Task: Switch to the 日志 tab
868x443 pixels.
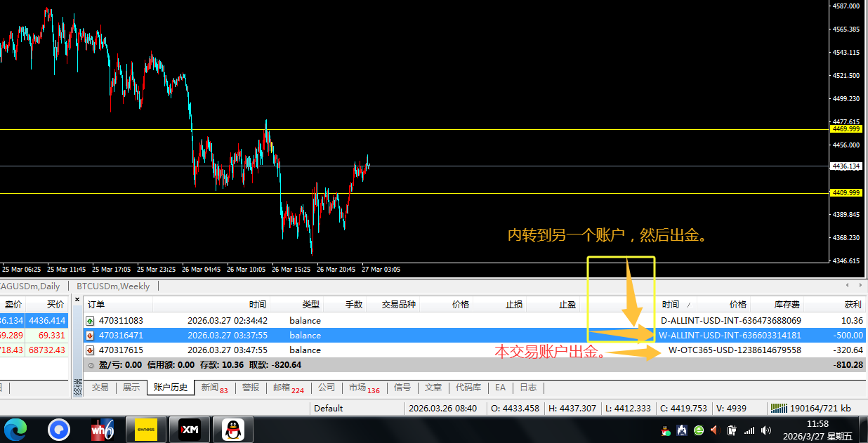Action: pyautogui.click(x=527, y=388)
